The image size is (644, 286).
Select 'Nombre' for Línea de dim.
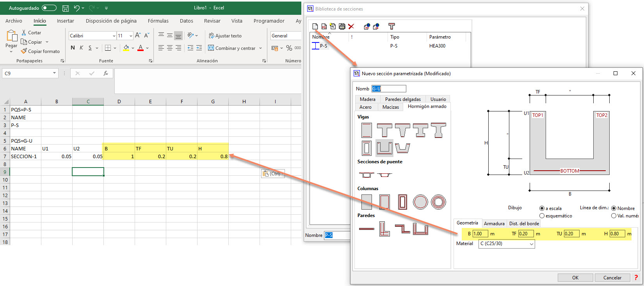[614, 208]
